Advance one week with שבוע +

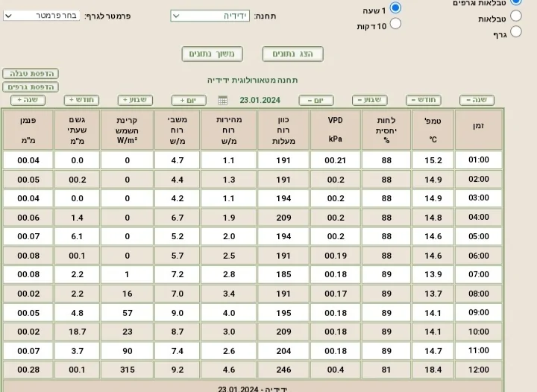click(135, 100)
